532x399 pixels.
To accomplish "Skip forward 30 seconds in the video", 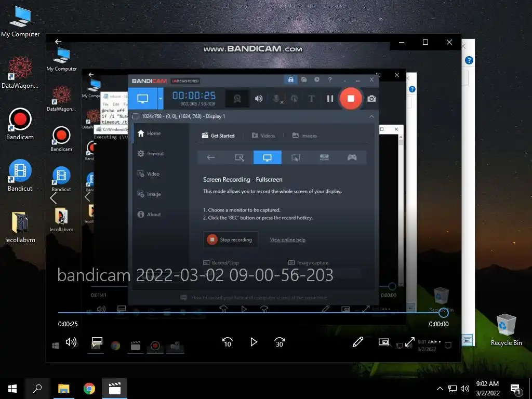I will click(x=279, y=342).
